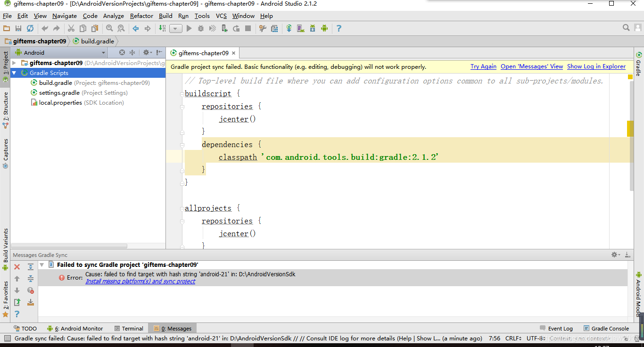Click the Undo arrow icon
This screenshot has width=644, height=347.
[x=45, y=28]
